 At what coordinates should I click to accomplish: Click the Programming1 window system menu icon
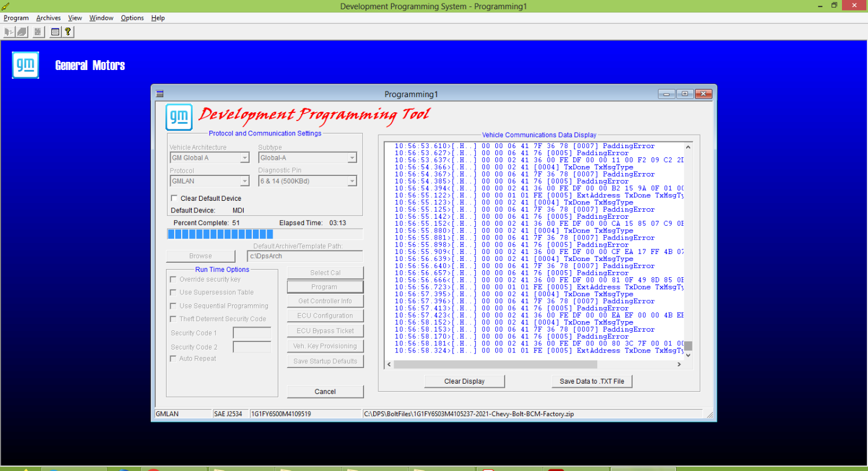160,94
